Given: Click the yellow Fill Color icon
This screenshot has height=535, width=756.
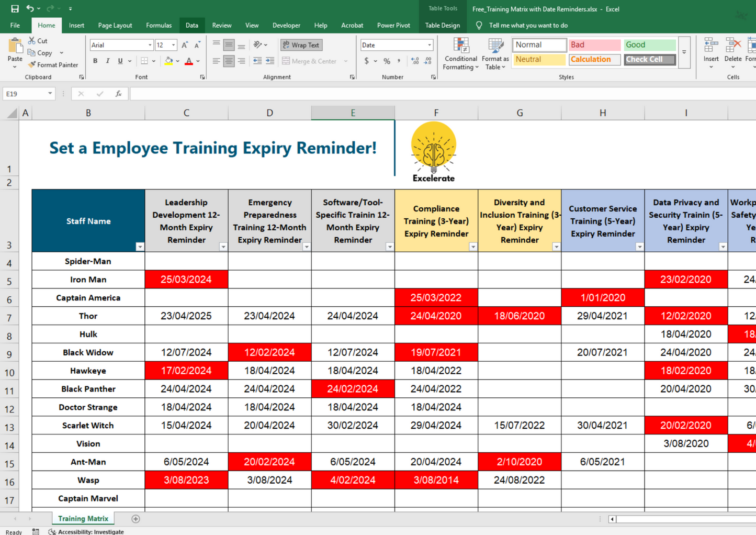Looking at the screenshot, I should tap(168, 61).
